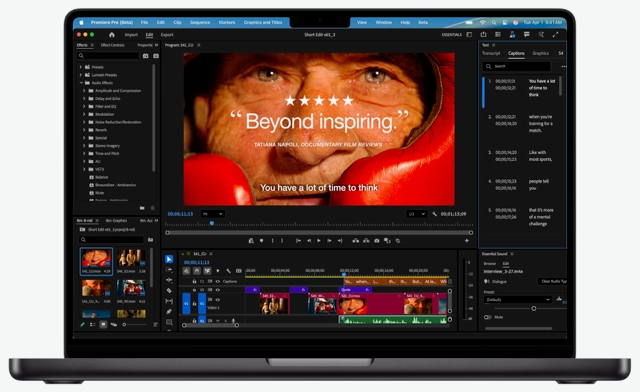Switch Project panel to icon view
Screen dimensions: 640x392
point(103,325)
